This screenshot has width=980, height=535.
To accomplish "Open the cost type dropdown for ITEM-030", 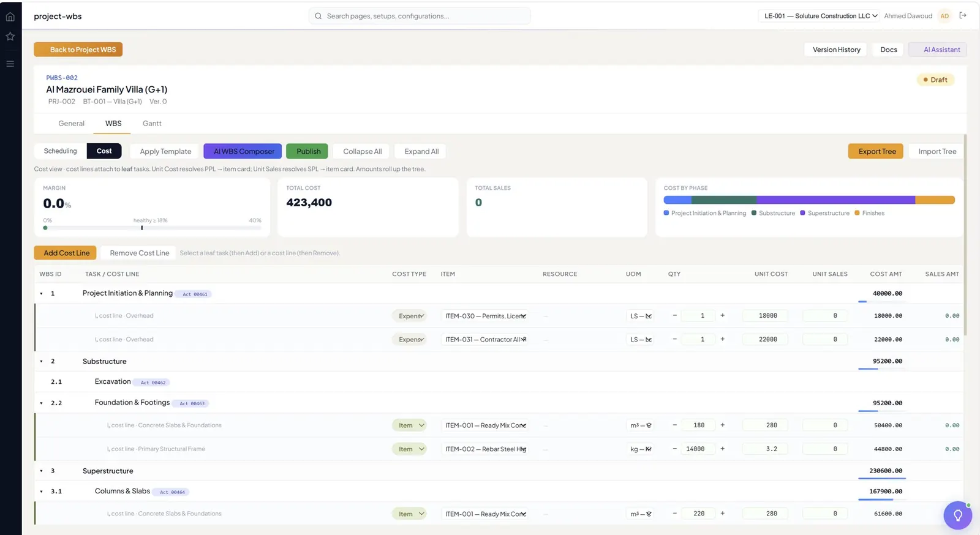I will 409,316.
